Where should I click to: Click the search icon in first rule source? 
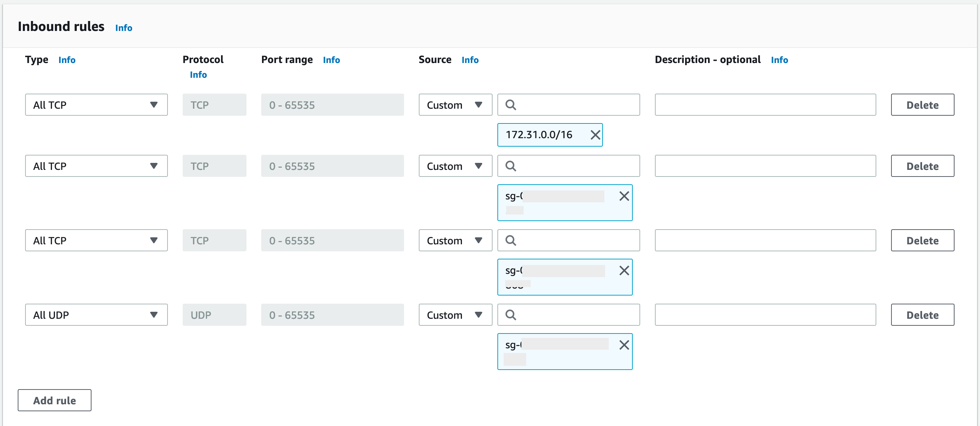coord(511,105)
